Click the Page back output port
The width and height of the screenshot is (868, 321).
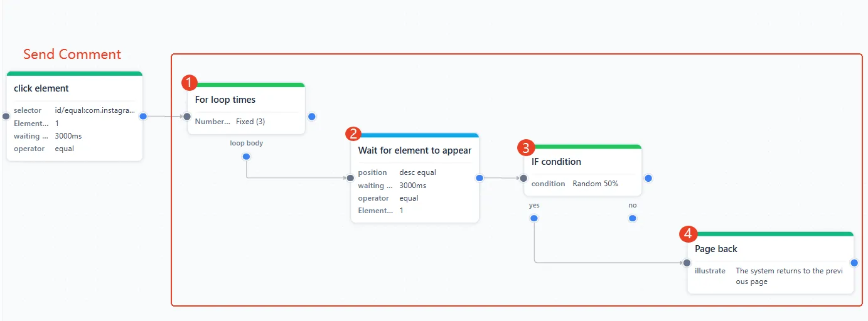[854, 263]
